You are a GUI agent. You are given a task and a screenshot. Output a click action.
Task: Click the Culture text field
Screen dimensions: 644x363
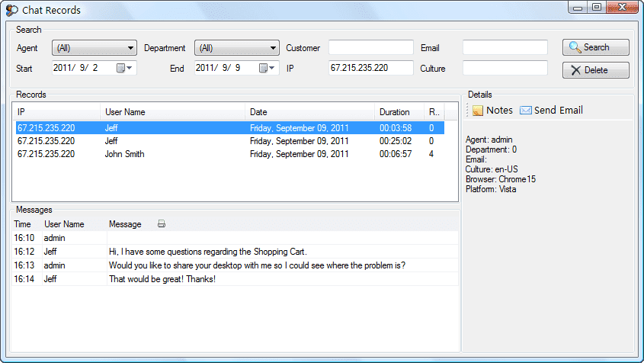[505, 68]
